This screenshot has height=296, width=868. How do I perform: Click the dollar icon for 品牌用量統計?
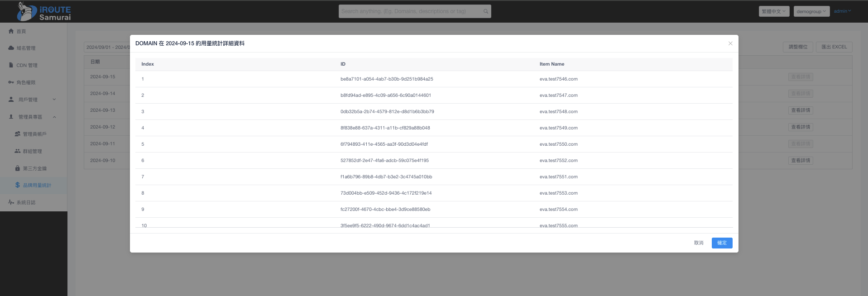17,185
